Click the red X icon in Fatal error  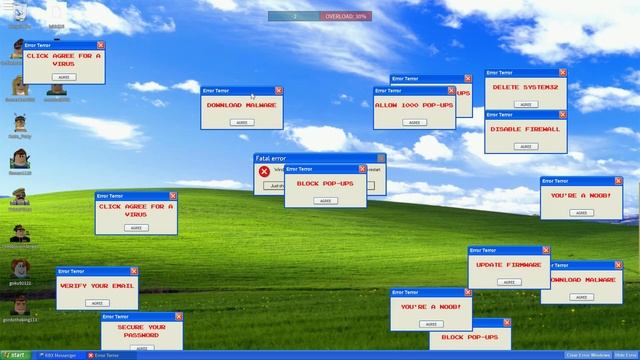264,171
